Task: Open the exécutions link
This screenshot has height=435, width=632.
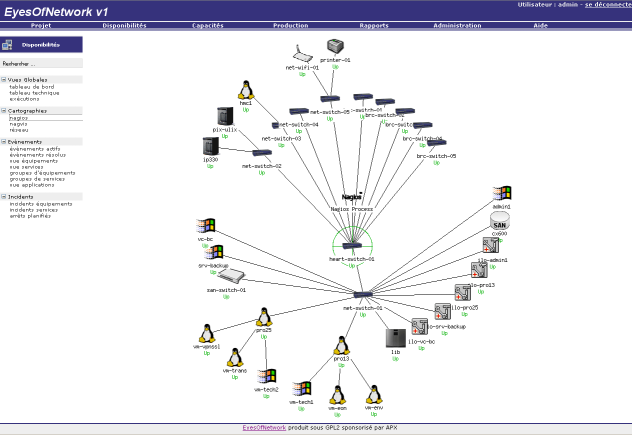Action: 25,99
